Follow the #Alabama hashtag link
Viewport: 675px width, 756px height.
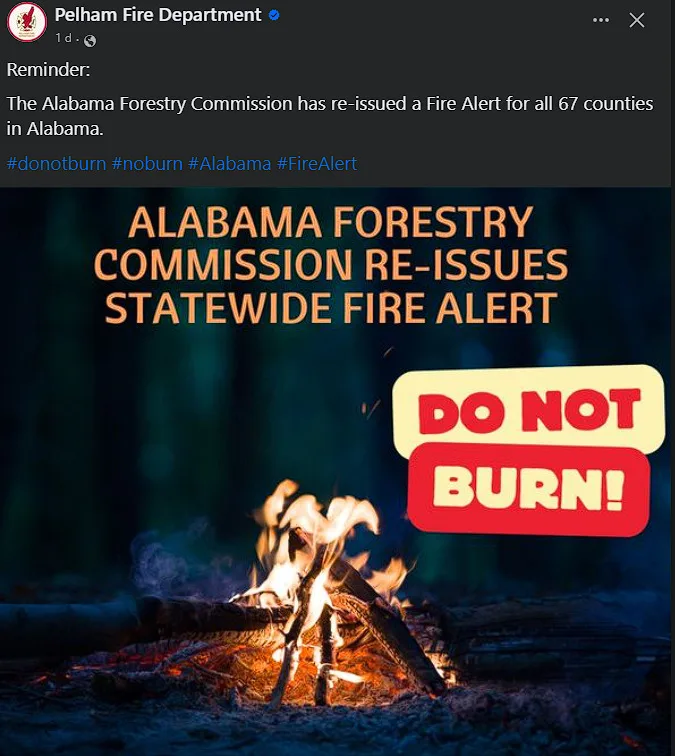230,164
